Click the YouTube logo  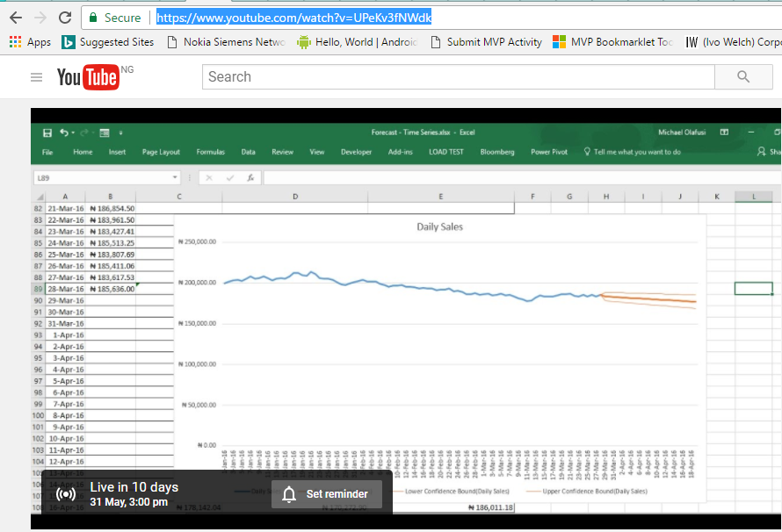(x=88, y=77)
